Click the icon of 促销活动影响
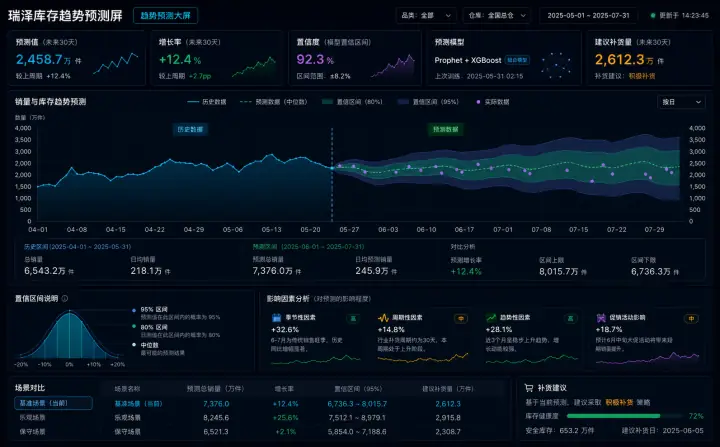 point(601,317)
